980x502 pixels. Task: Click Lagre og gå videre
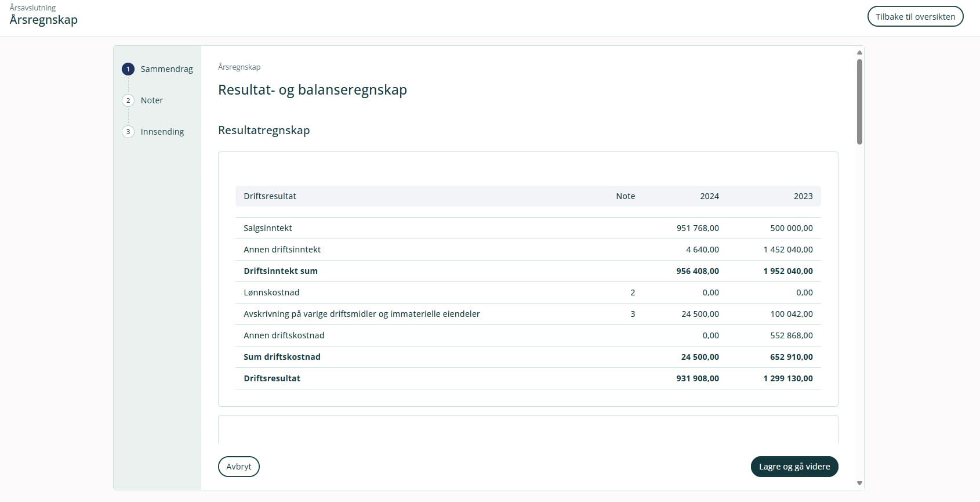click(794, 467)
